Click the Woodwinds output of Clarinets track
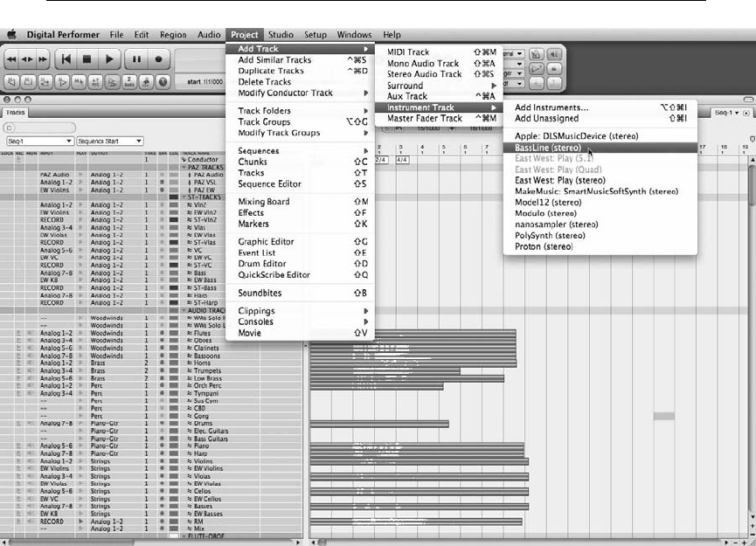 (x=107, y=348)
